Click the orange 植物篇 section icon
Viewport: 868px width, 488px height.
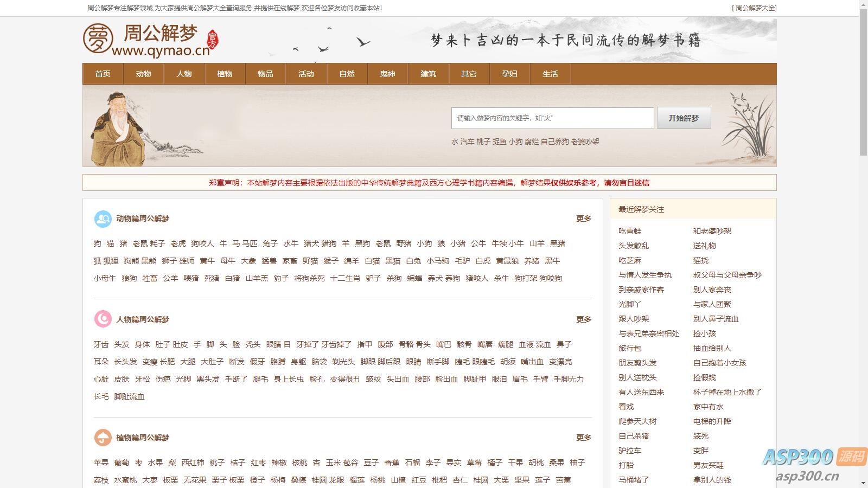coord(102,436)
